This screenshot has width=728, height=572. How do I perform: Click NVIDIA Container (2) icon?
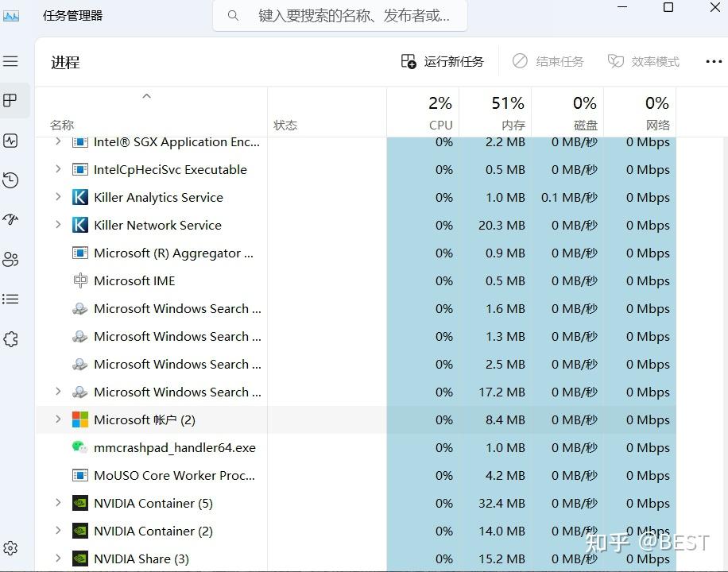[x=79, y=531]
